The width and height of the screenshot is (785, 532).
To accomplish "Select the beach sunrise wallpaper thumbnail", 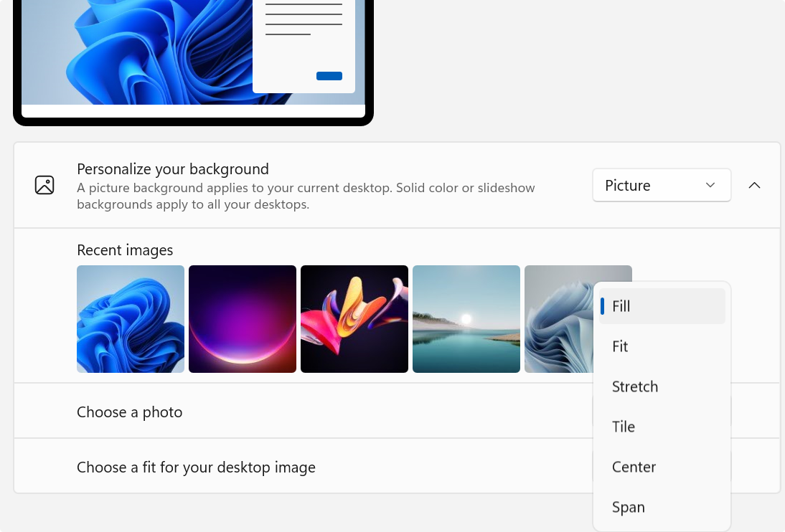I will coord(466,319).
